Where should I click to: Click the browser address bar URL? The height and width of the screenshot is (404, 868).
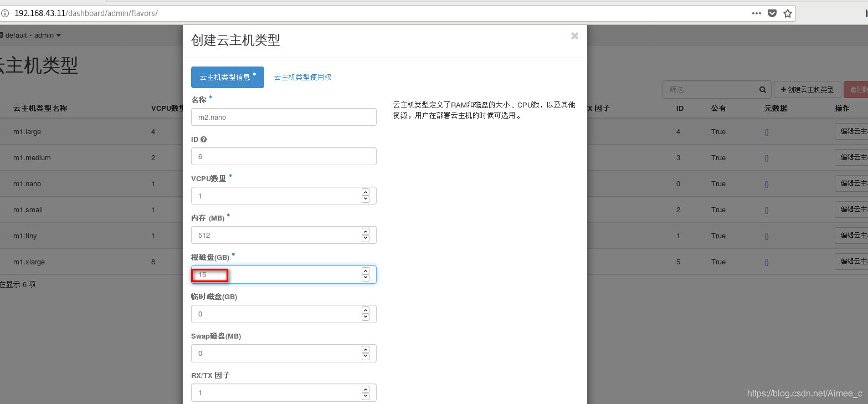tap(86, 13)
